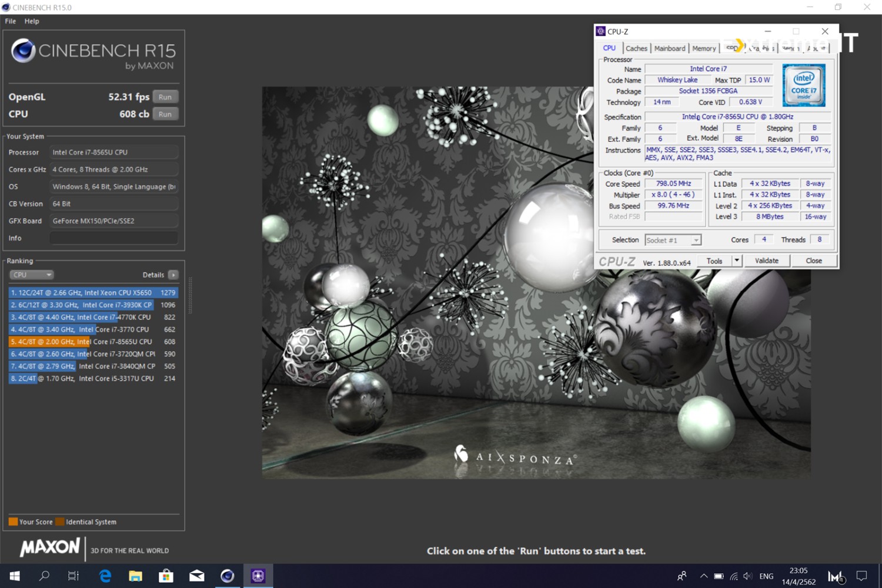Screen dimensions: 882x588
Task: Click the 52.31 fps OpenGL score
Action: [x=129, y=97]
